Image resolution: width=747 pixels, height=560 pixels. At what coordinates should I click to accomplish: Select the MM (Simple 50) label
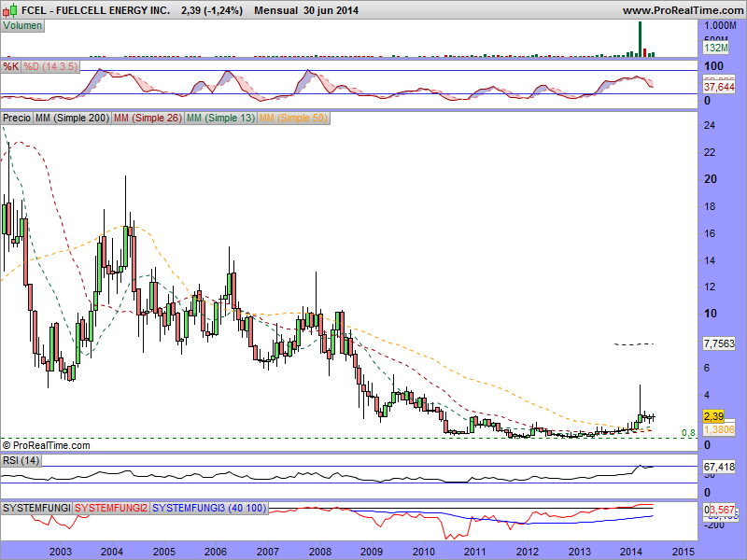coord(293,118)
